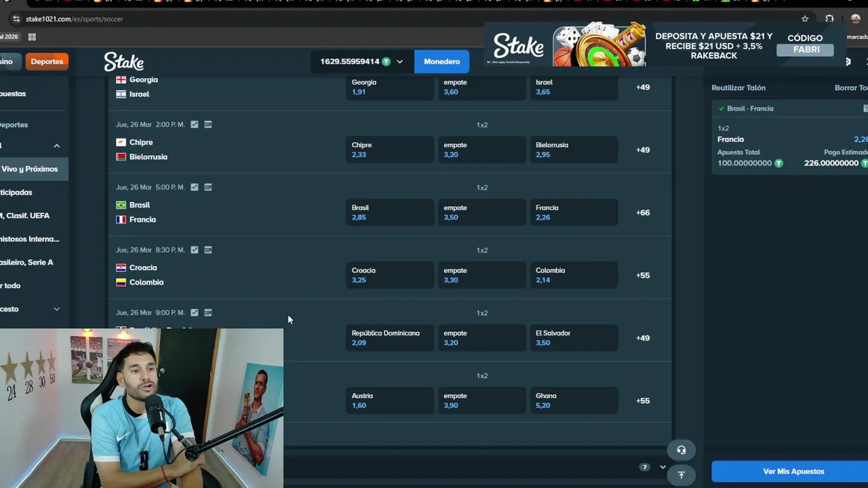868x488 pixels.
Task: Open stats chart icon for Croacia match
Action: click(x=195, y=250)
